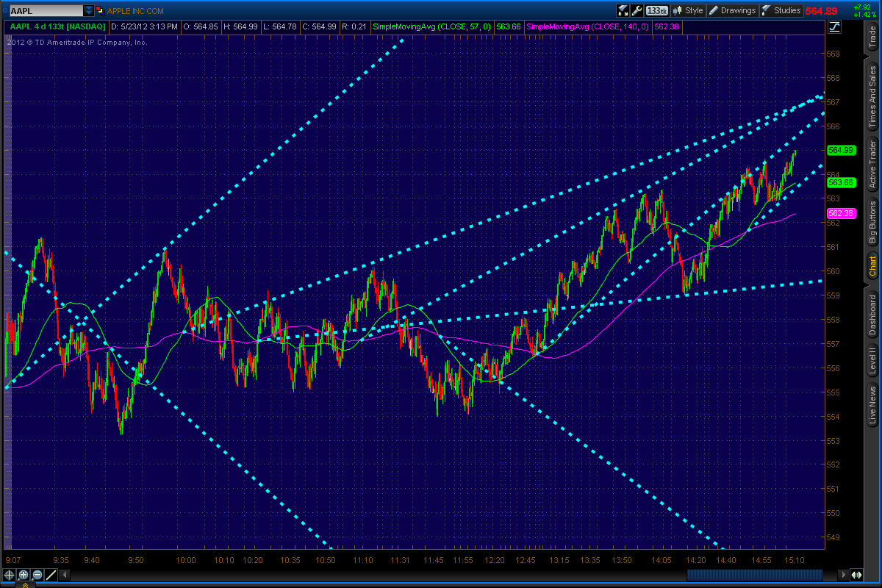Click the SimpleMovingAvg (CLOSE, 140, 0) label

click(x=588, y=27)
